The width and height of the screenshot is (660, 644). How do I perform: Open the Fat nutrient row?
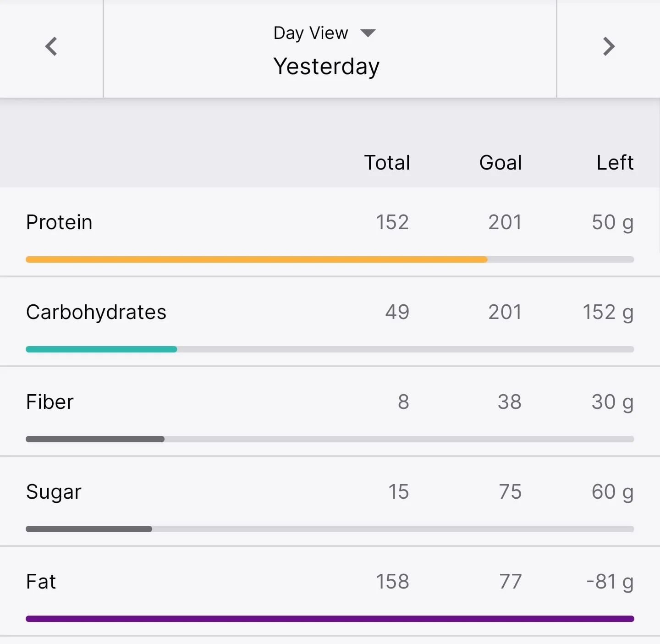pos(330,591)
